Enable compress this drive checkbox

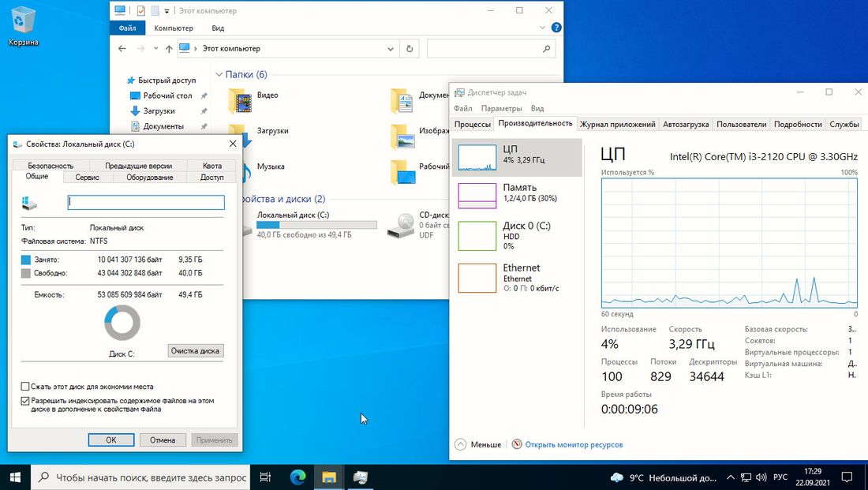25,387
